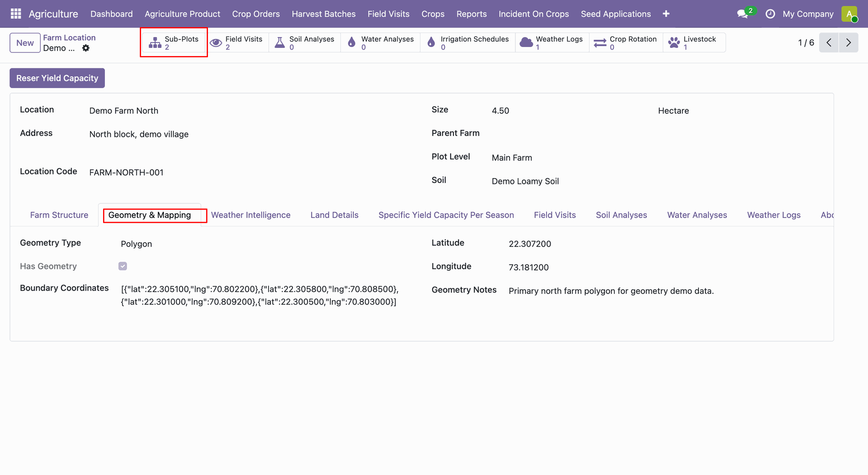Open the Crop Orders menu

pos(256,14)
